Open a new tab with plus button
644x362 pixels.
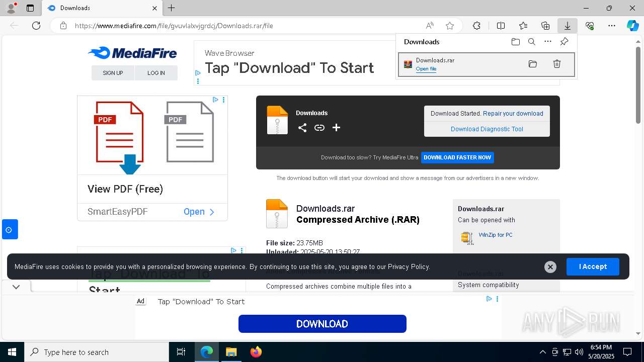pos(172,8)
